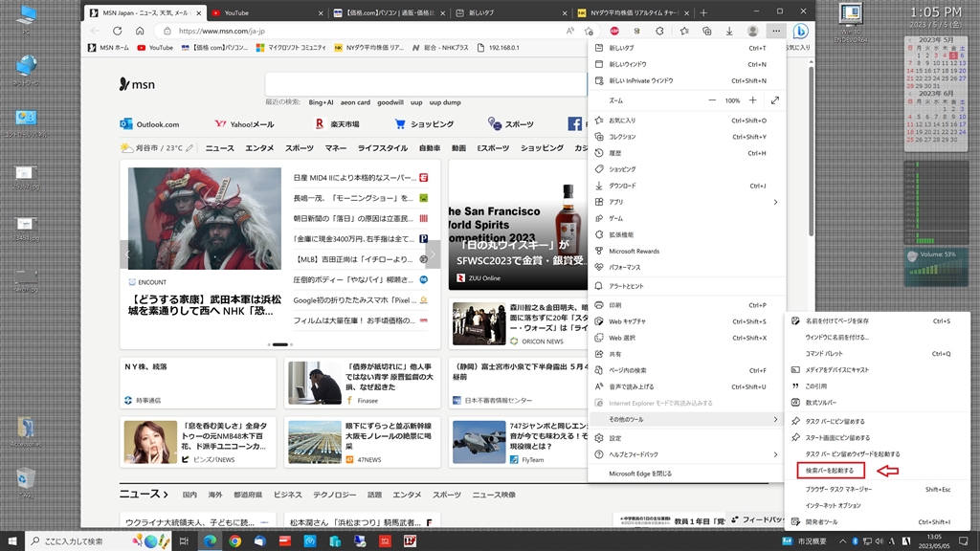Expand the その他のツール submenu
The width and height of the screenshot is (980, 551).
(x=684, y=419)
